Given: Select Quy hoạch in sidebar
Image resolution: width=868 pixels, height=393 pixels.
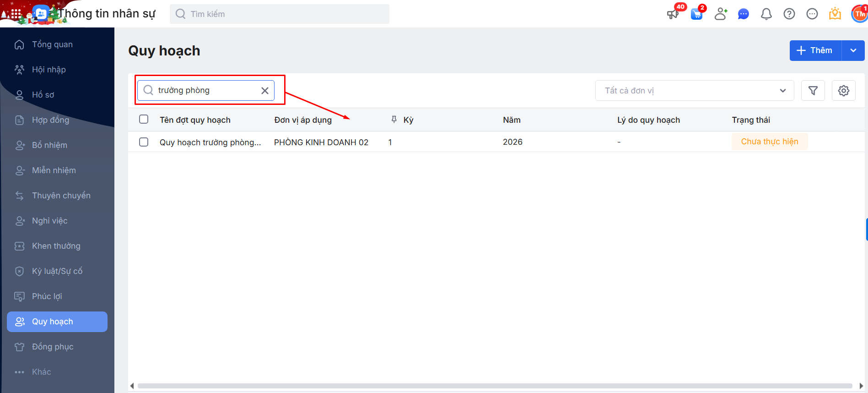Looking at the screenshot, I should [57, 322].
